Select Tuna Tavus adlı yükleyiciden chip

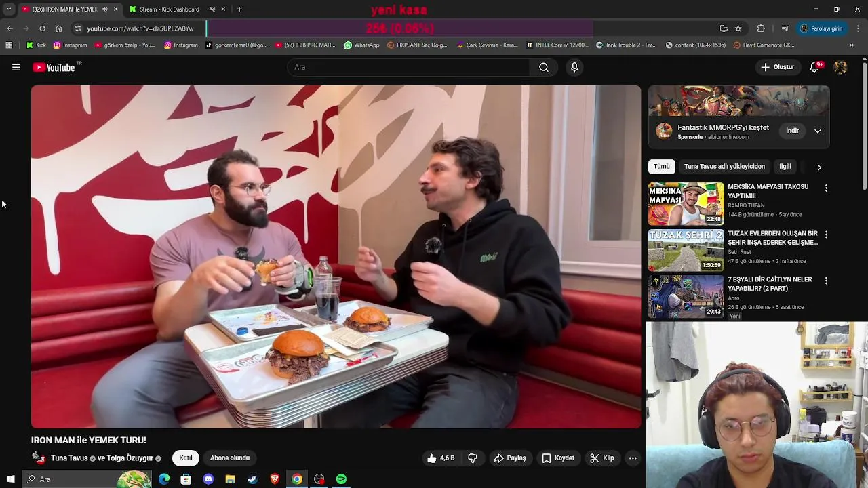(724, 167)
